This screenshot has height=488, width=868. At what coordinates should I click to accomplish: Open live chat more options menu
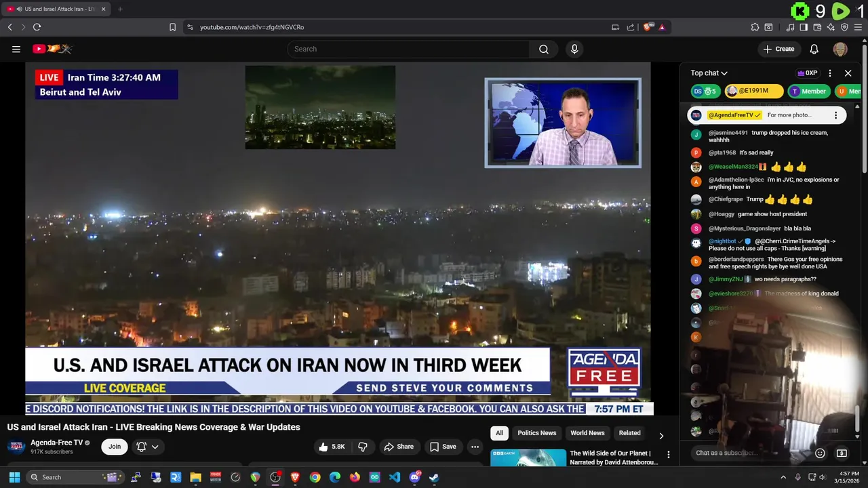(830, 73)
